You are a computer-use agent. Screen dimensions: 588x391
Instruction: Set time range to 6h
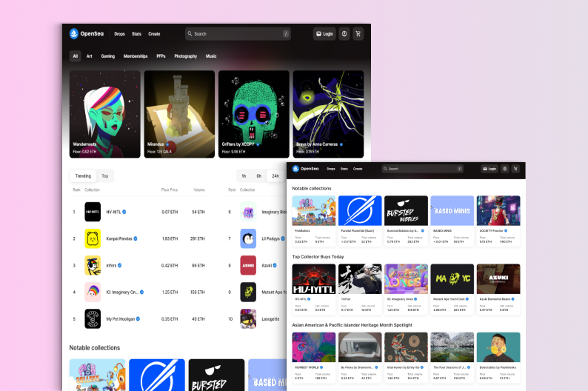[259, 176]
